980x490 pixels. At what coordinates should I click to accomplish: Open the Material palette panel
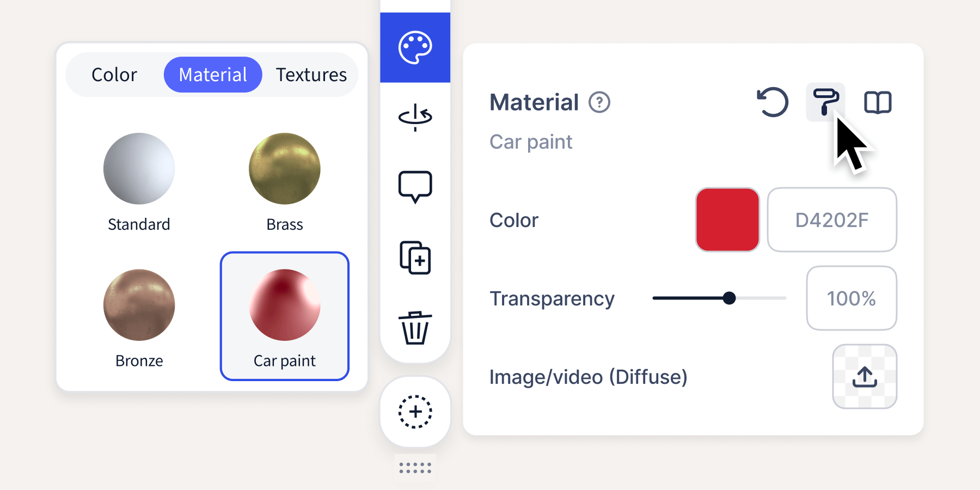pyautogui.click(x=415, y=46)
